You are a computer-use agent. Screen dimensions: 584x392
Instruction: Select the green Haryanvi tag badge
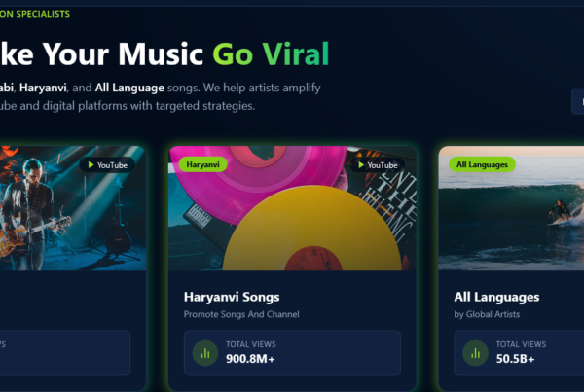[203, 164]
